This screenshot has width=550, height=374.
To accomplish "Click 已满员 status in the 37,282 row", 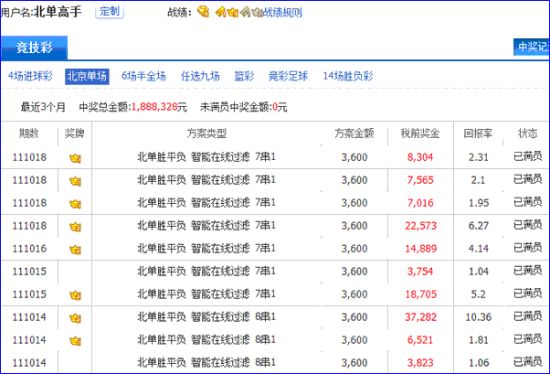I will coord(528,316).
